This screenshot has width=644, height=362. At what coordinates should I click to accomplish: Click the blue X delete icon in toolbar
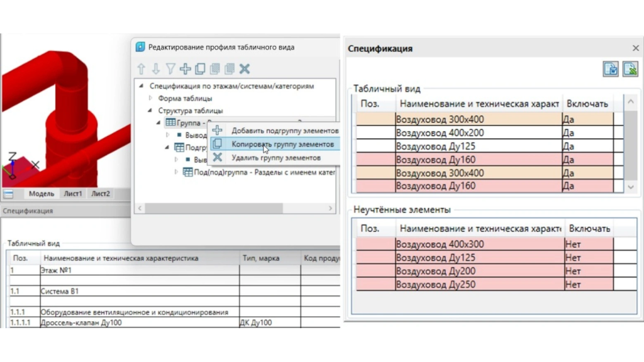(245, 69)
